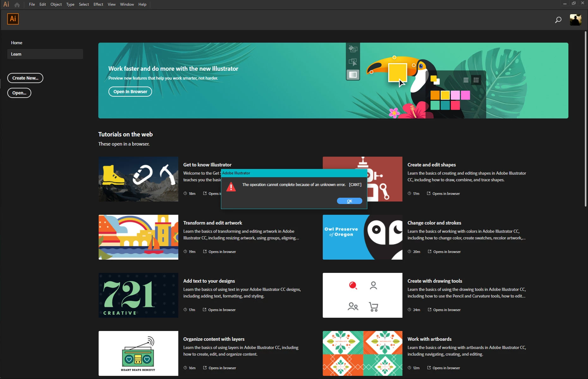Click external link icon on Transform and edit artwork
This screenshot has width=588, height=379.
click(205, 252)
